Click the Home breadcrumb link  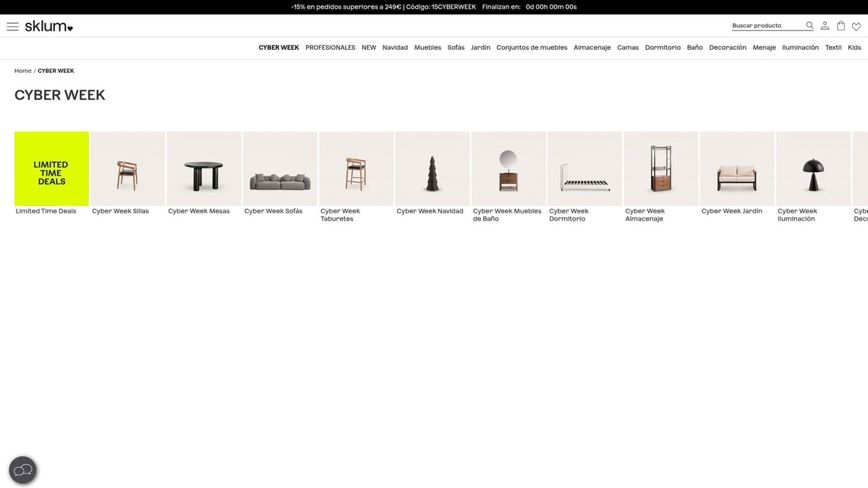coord(23,71)
